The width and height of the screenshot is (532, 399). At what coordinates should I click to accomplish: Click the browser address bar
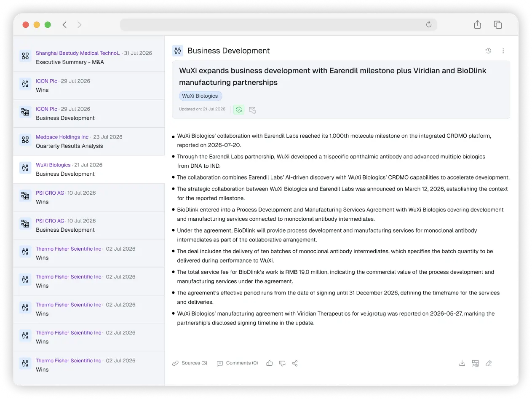click(x=278, y=24)
